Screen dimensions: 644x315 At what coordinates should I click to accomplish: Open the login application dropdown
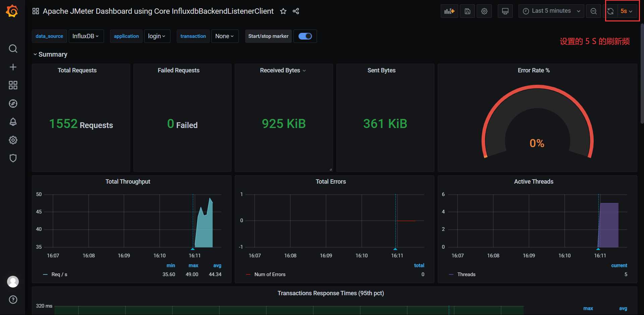tap(157, 36)
